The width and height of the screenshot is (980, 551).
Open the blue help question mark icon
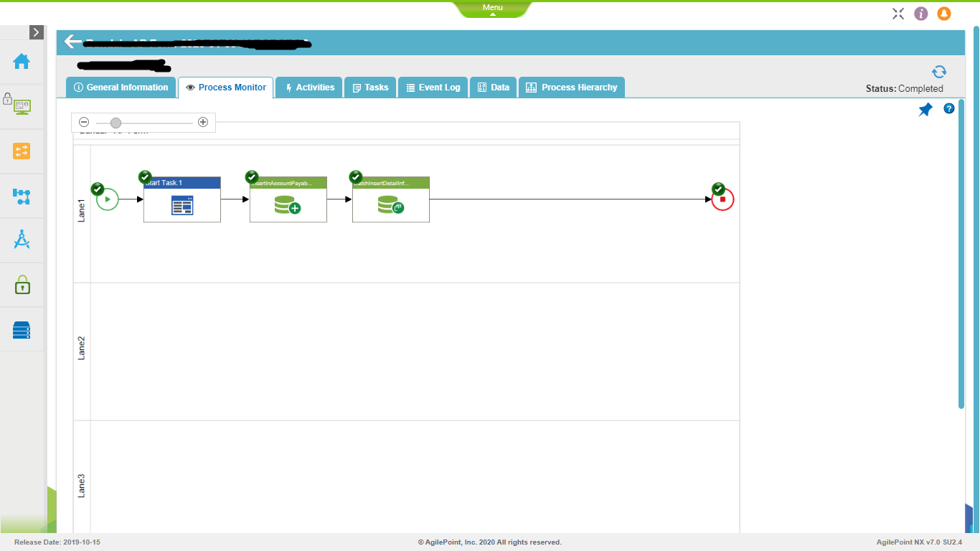click(949, 109)
